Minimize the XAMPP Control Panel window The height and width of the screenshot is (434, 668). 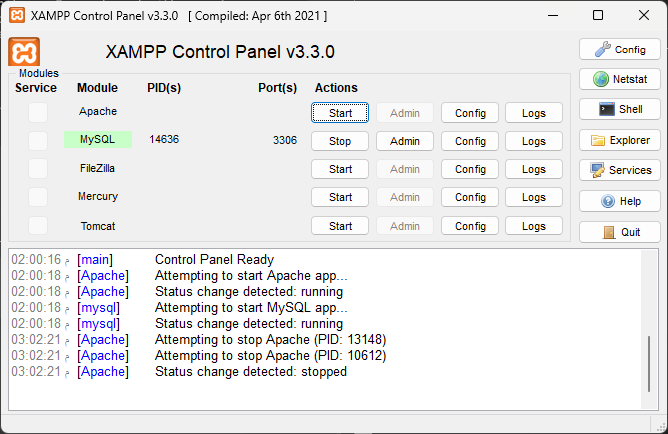click(553, 15)
